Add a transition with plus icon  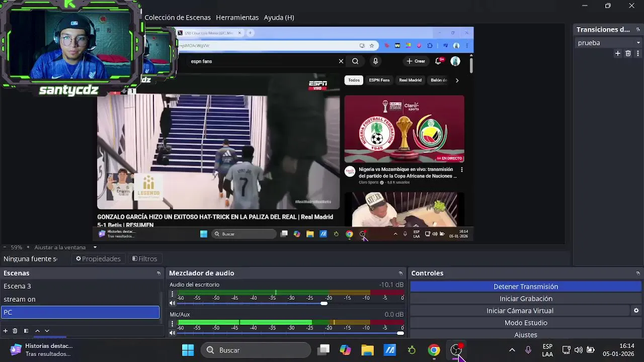(x=618, y=53)
